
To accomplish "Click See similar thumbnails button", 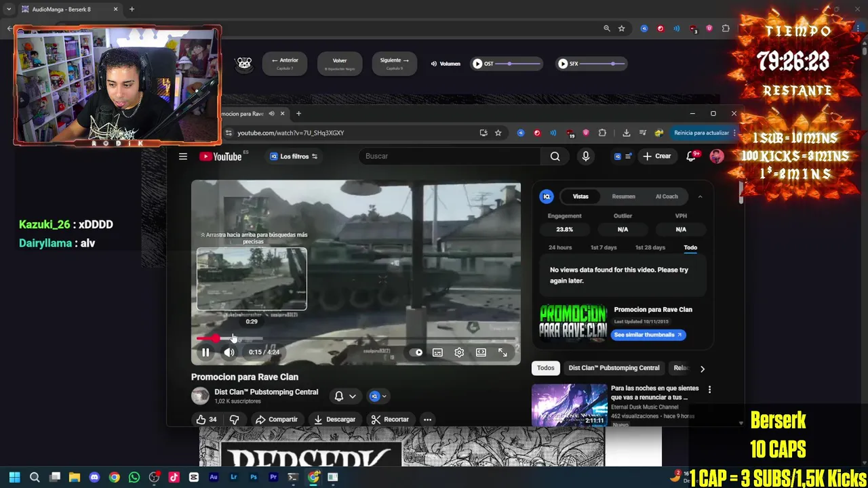I will pyautogui.click(x=648, y=335).
